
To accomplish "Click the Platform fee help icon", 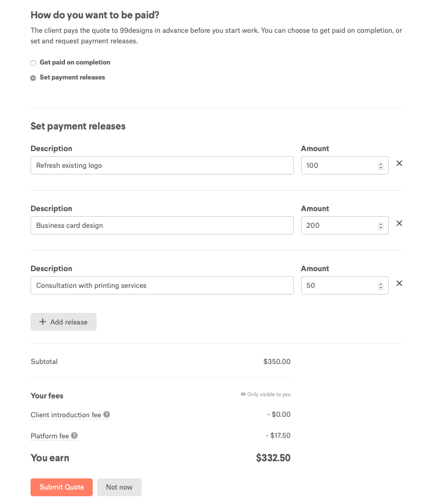I will coord(74,436).
